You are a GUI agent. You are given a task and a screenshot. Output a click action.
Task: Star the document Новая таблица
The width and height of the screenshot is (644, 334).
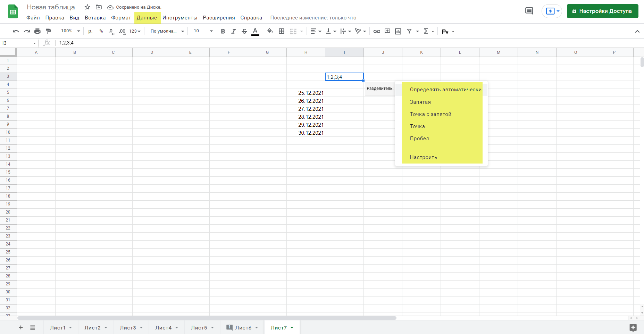tap(87, 7)
